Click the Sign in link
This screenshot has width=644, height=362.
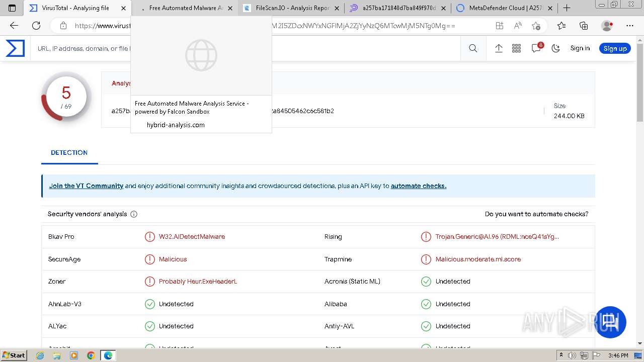tap(580, 48)
